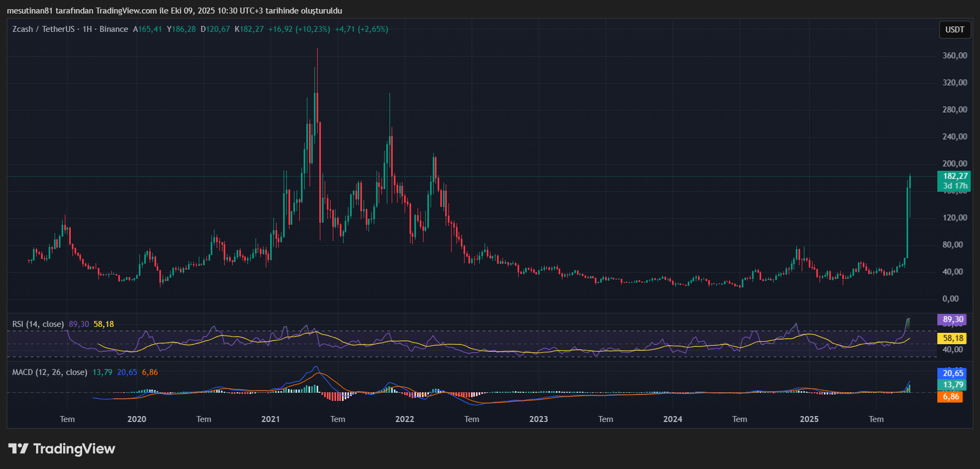Image resolution: width=980 pixels, height=469 pixels.
Task: Click the 0,00 price axis label
Action: click(950, 299)
